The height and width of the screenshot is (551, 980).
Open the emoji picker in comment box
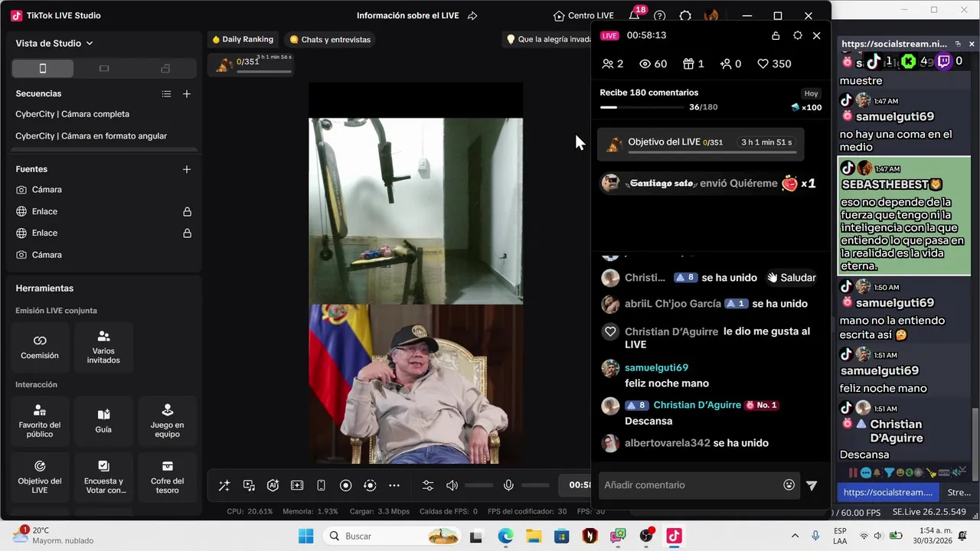(x=789, y=485)
